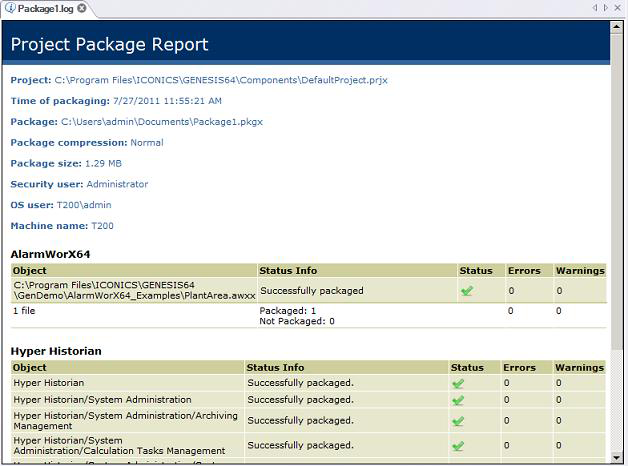Click the scroll down arrow button
The image size is (628, 466).
pyautogui.click(x=616, y=457)
